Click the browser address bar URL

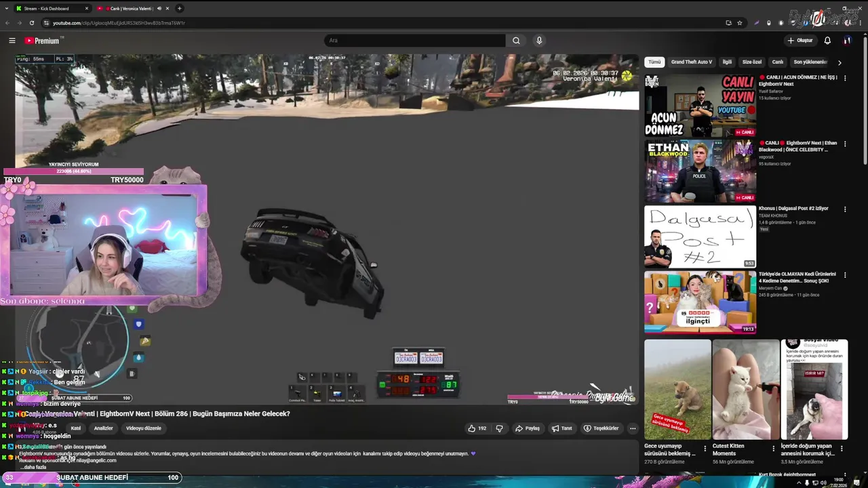pyautogui.click(x=119, y=23)
